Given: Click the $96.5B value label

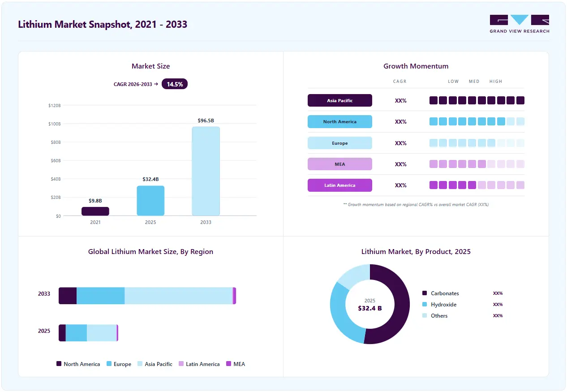Looking at the screenshot, I should coord(206,121).
